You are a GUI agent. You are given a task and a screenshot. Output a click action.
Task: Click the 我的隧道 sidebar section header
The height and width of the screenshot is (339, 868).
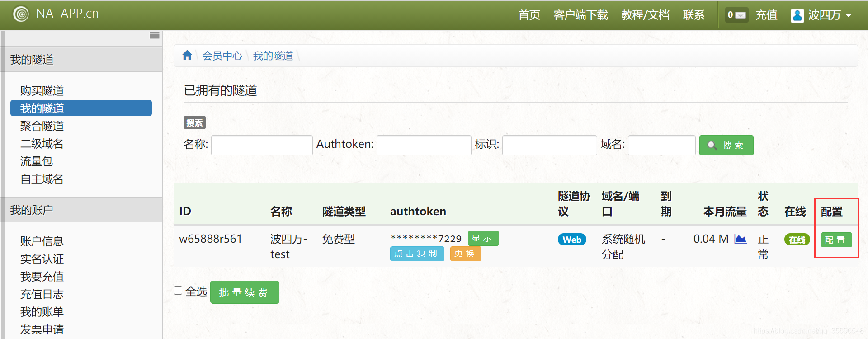pos(81,59)
